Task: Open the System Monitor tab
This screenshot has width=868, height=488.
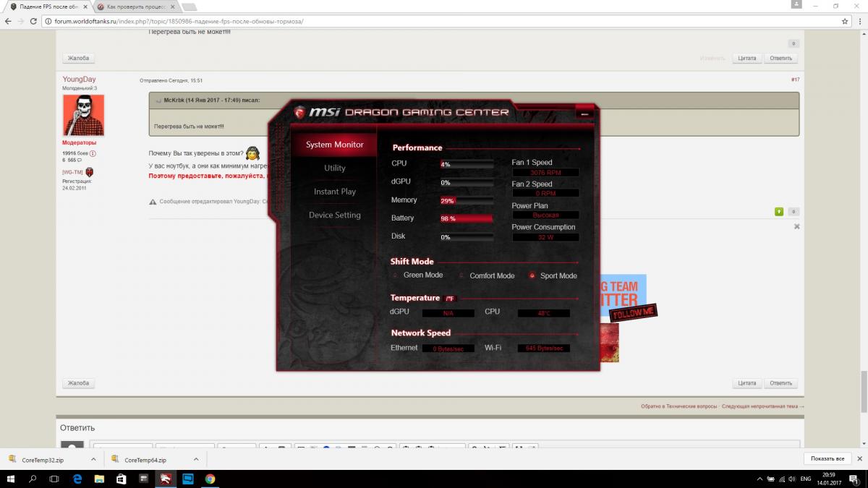Action: 334,145
